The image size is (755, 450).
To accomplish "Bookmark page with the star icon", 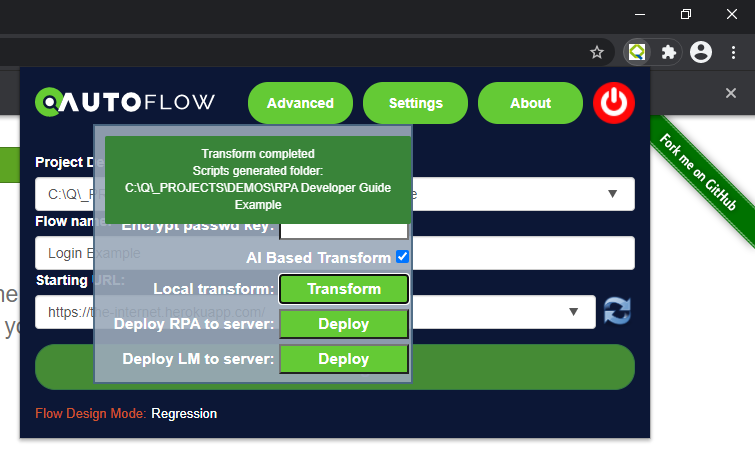I will pos(597,52).
